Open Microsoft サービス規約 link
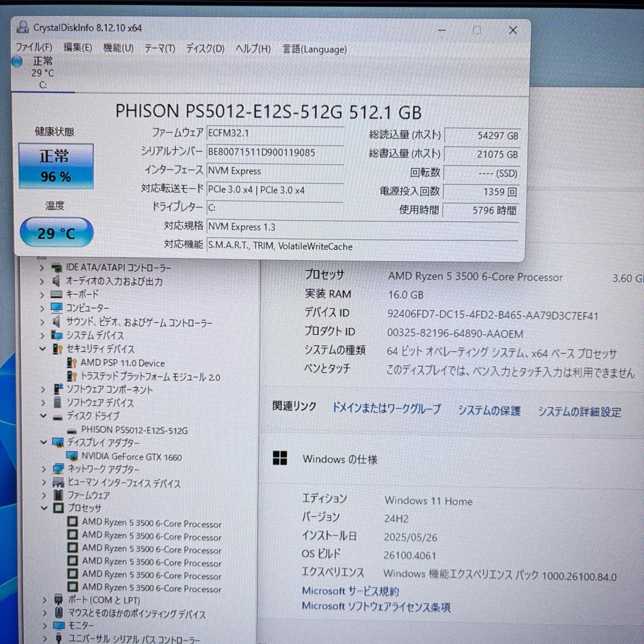The width and height of the screenshot is (644, 644). click(351, 591)
